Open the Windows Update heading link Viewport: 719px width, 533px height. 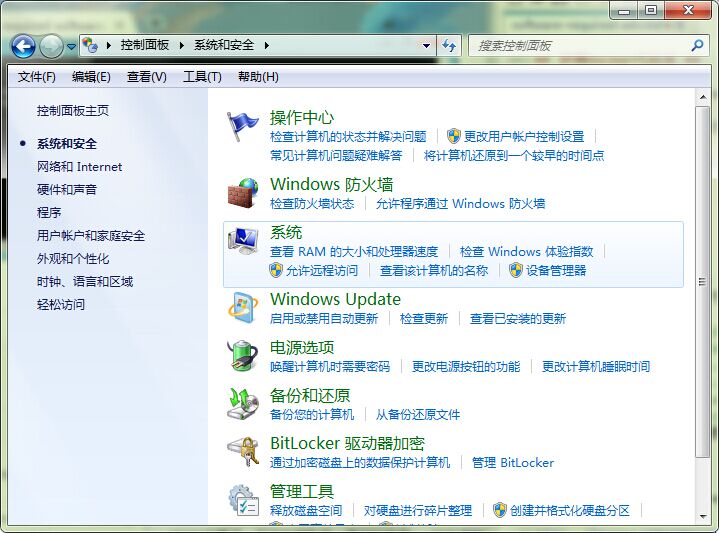(x=335, y=299)
